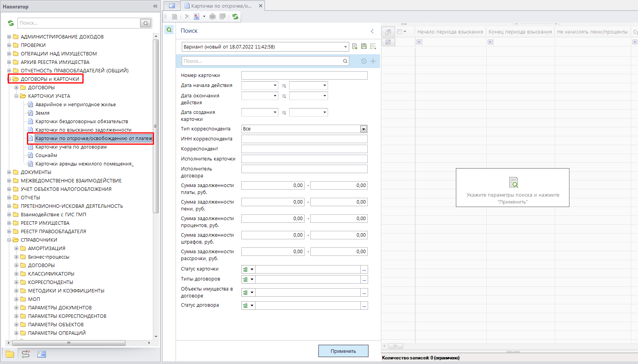Sort by the Не начислять пени/проценты column header
The height and width of the screenshot is (364, 638).
(x=593, y=32)
